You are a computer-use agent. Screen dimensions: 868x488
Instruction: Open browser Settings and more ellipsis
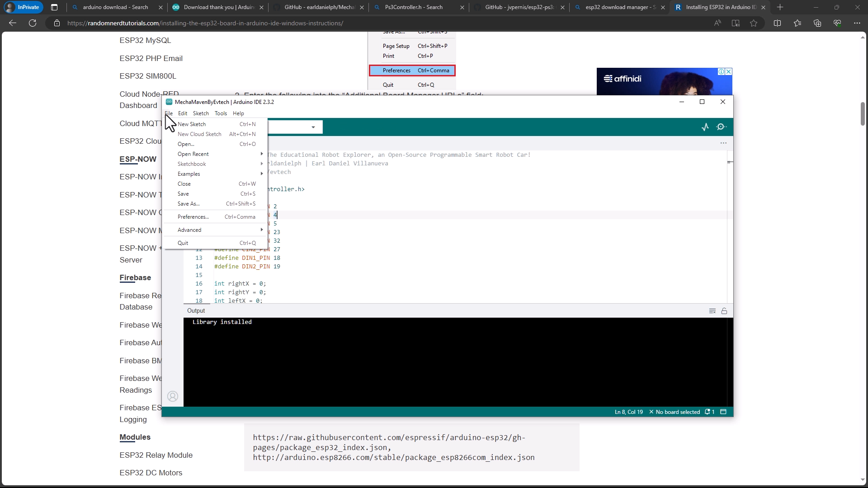tap(857, 23)
